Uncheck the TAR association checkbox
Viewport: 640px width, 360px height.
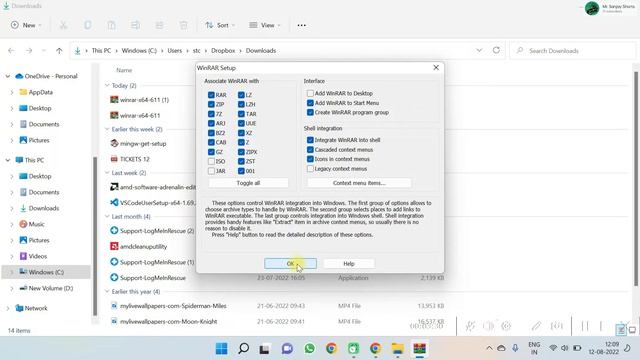[241, 114]
